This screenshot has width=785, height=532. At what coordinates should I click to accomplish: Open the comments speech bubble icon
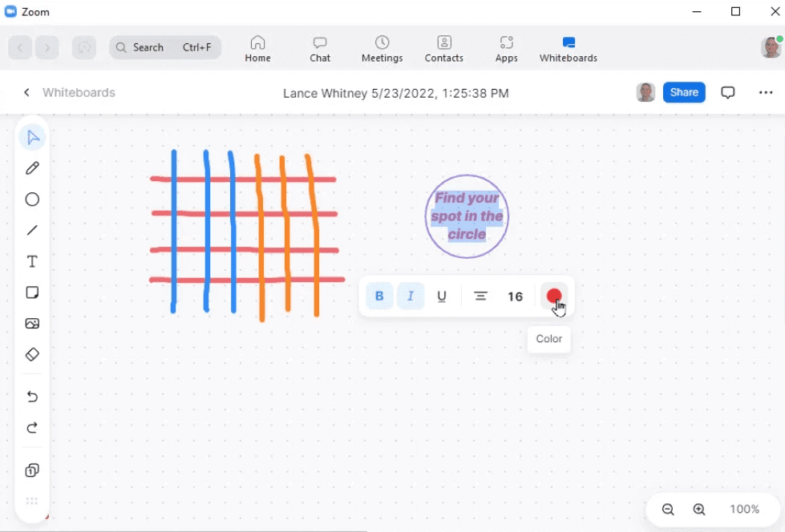point(728,93)
